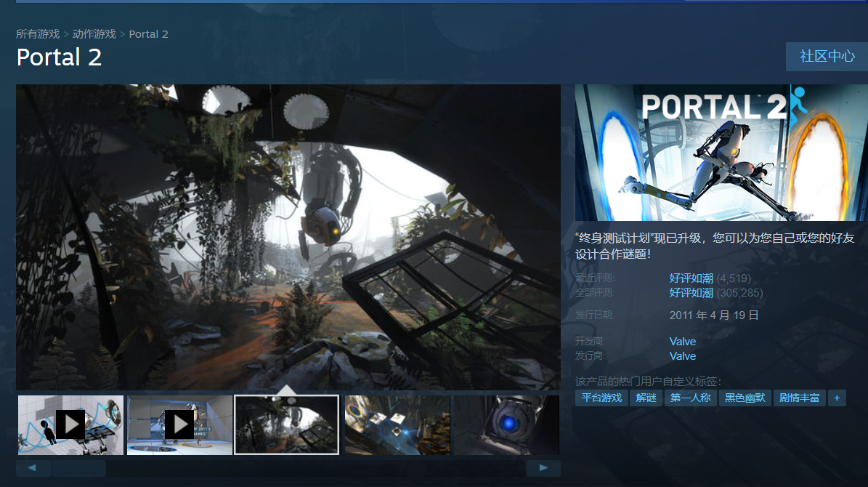Viewport: 868px width, 487px height.
Task: Select the 剧情丰富 tag
Action: pos(799,398)
